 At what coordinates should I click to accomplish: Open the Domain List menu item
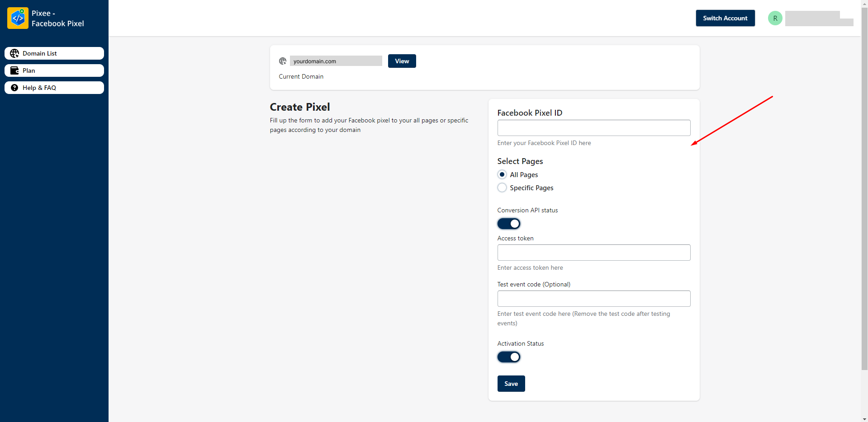click(54, 53)
